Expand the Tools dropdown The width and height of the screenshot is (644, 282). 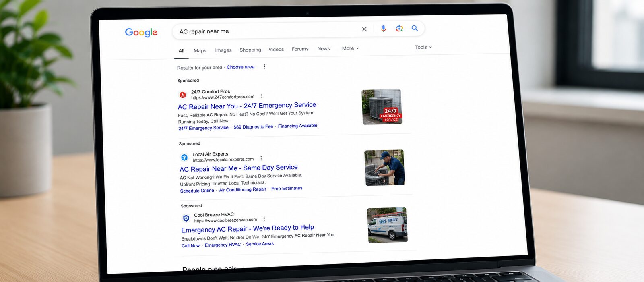423,47
